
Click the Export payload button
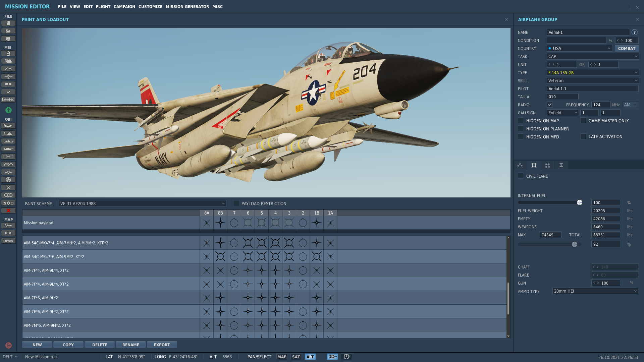[x=162, y=345]
